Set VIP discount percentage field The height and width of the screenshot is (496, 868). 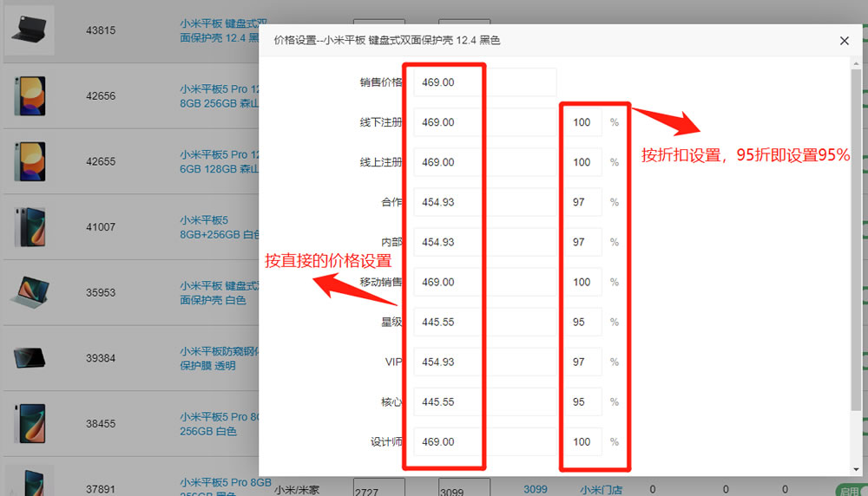583,362
